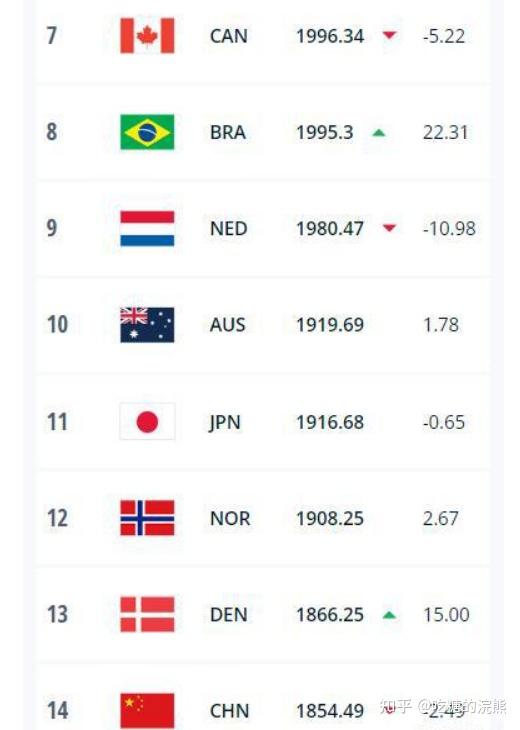Select the Netherlands flag icon
Viewport: 520px width, 730px height.
[x=147, y=229]
